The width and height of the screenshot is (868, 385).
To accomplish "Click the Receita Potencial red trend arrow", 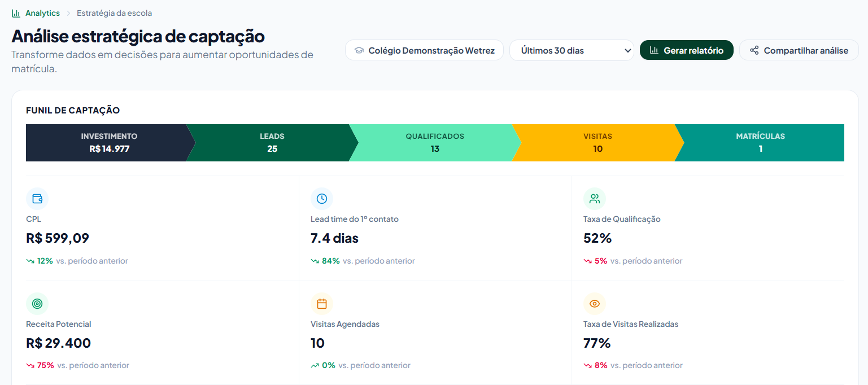I will click(30, 365).
